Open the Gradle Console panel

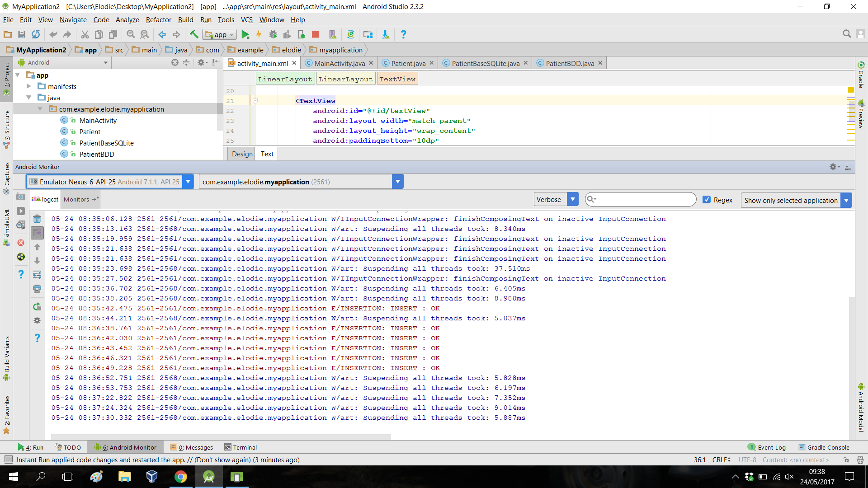(x=824, y=447)
